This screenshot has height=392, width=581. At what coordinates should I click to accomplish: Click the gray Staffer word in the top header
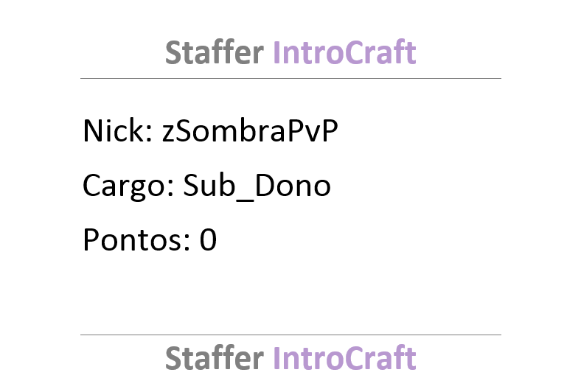point(214,52)
